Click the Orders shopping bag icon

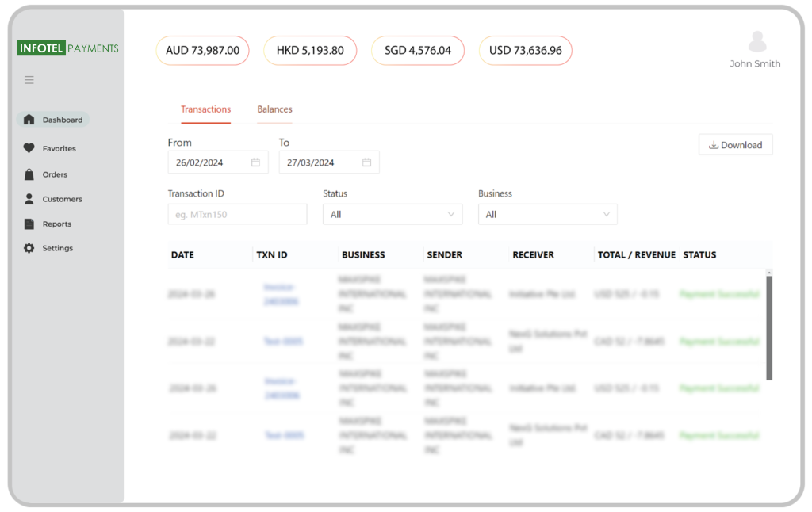tap(29, 174)
